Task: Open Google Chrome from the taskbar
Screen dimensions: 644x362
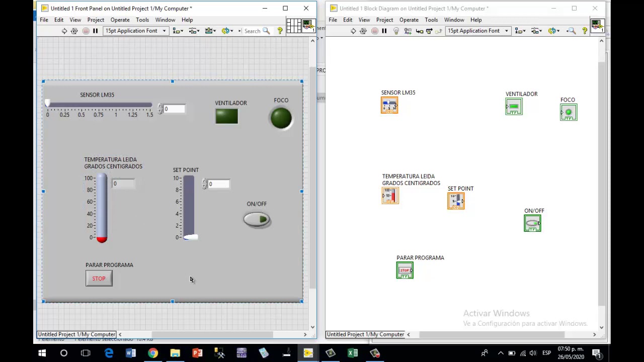Action: pos(152,353)
